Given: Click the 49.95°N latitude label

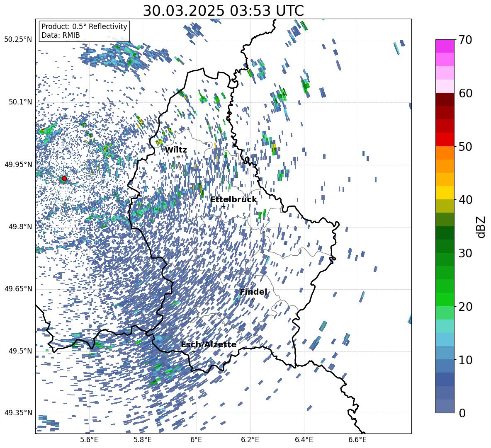Looking at the screenshot, I should click(x=18, y=164).
